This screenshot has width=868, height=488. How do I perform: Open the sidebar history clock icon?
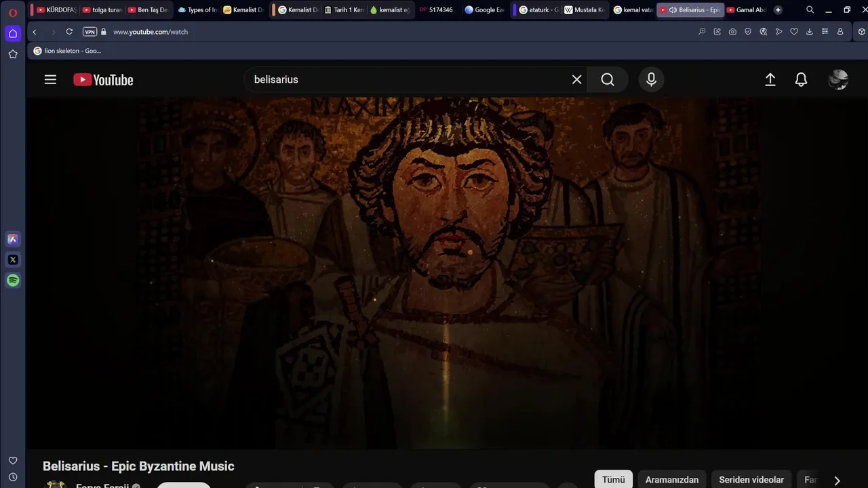click(13, 477)
